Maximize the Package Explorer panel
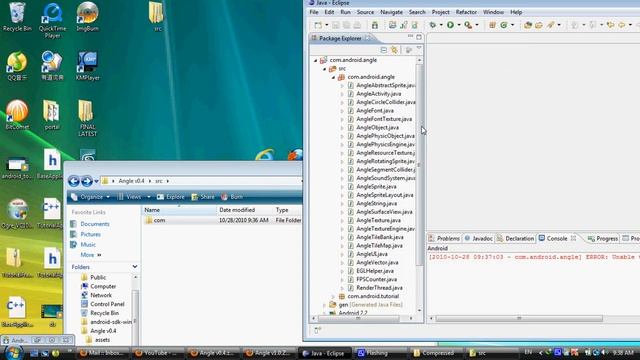Screen dimensions: 640x360 [419, 37]
